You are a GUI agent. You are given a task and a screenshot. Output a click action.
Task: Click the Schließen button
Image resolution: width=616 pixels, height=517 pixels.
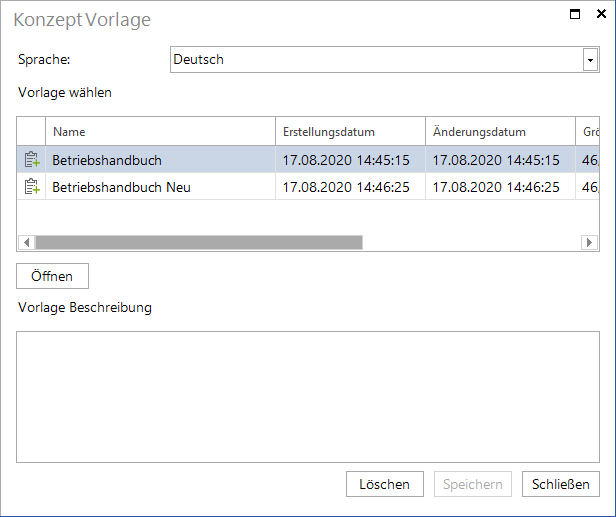pyautogui.click(x=561, y=484)
